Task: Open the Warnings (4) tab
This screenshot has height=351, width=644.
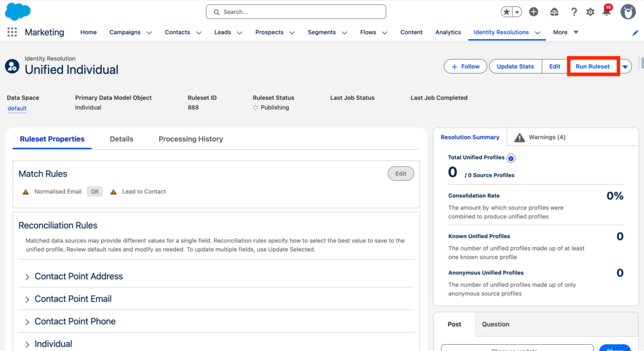Action: pos(540,137)
